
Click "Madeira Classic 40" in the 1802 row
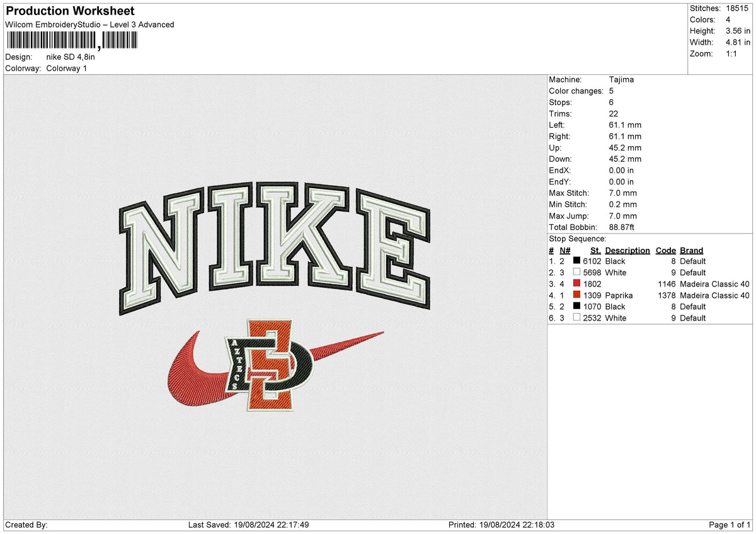pos(715,284)
